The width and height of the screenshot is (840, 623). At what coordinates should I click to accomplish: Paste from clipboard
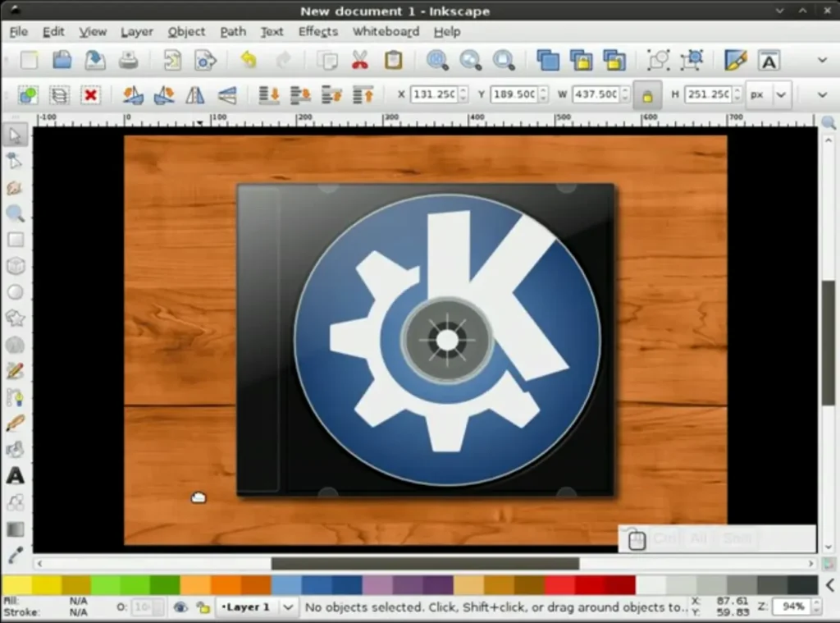pyautogui.click(x=393, y=60)
